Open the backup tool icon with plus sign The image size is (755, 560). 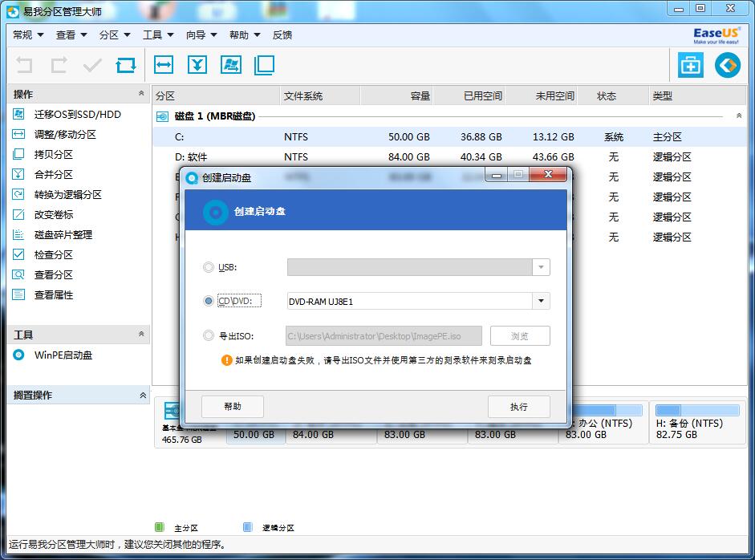coord(691,64)
